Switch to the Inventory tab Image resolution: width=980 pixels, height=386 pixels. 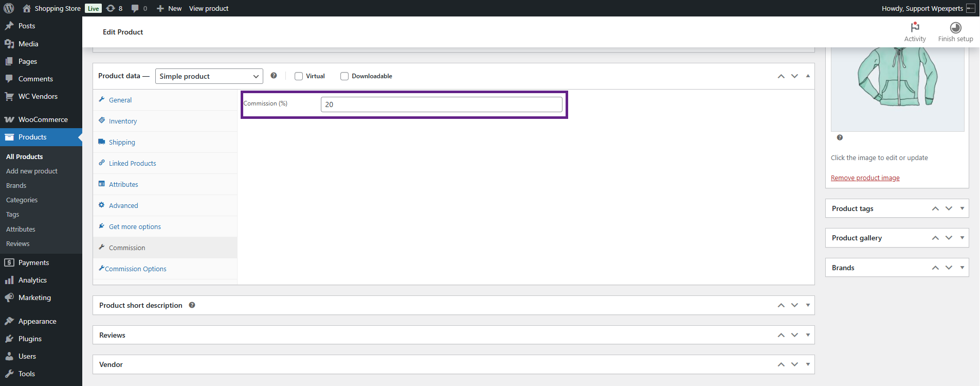pyautogui.click(x=122, y=121)
